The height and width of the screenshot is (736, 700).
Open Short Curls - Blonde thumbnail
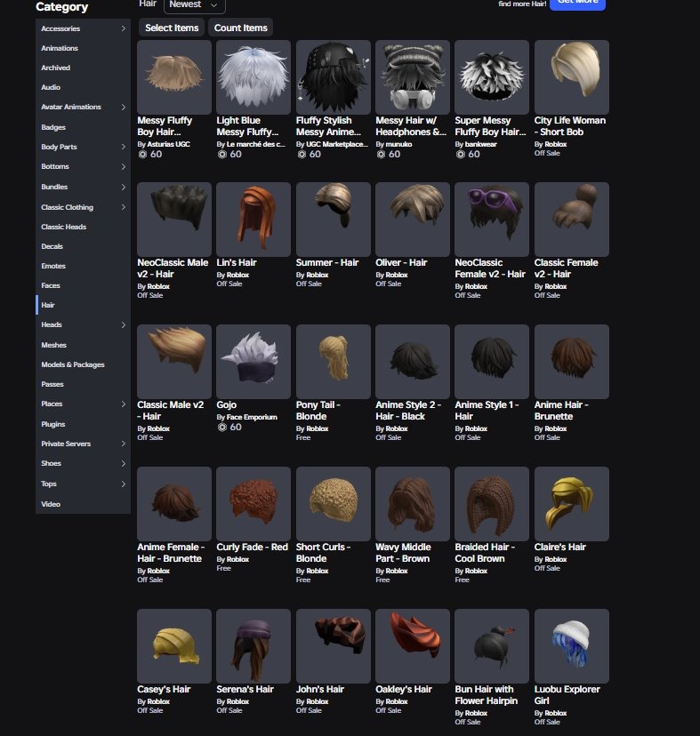coord(333,504)
